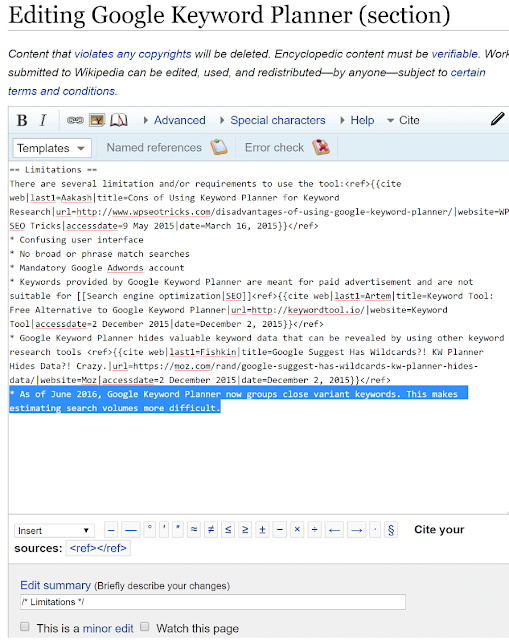Open the Templates dropdown

coord(52,148)
